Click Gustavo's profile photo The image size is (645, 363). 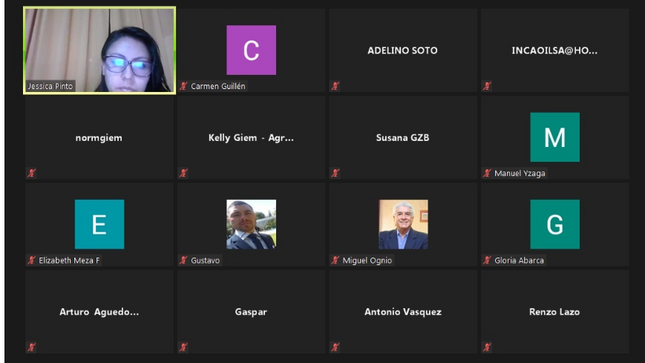(x=251, y=224)
